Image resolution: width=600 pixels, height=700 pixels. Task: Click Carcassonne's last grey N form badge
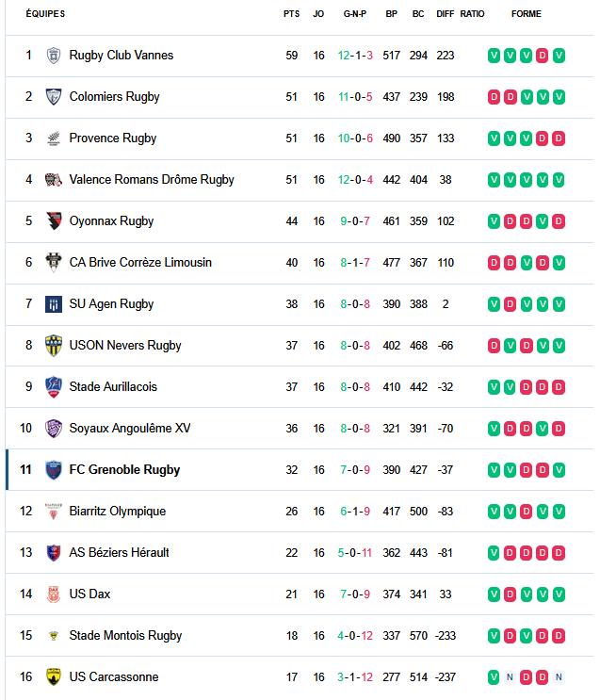559,677
